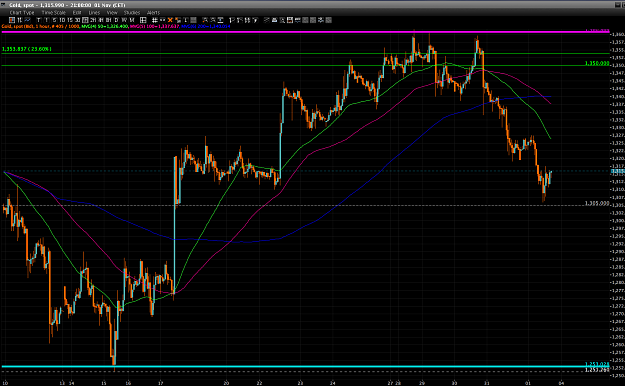
Task: Open the Edit menu
Action: (x=77, y=13)
